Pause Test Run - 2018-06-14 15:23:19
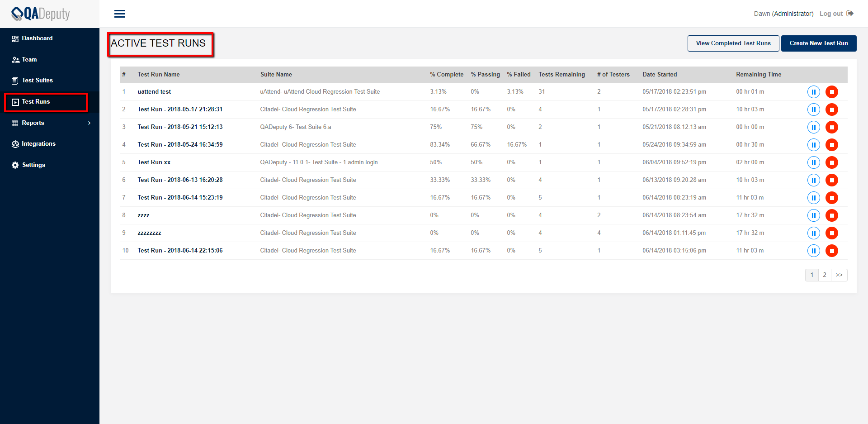 click(813, 198)
